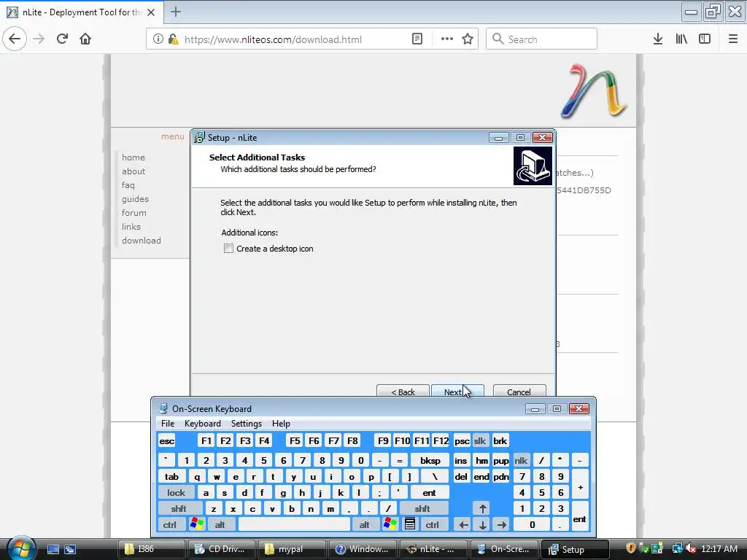
Task: Click the del key
Action: [x=461, y=477]
